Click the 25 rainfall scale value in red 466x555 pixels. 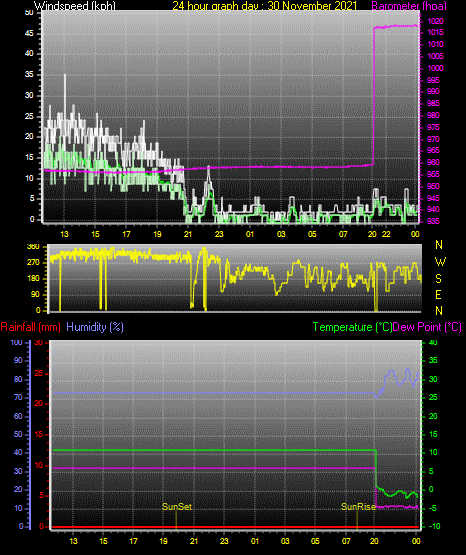39,373
